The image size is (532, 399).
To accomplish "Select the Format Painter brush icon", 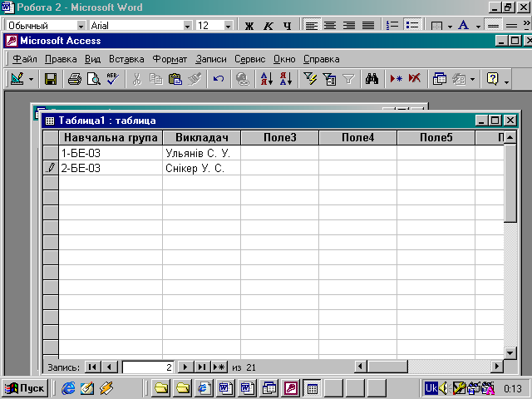I will click(195, 79).
